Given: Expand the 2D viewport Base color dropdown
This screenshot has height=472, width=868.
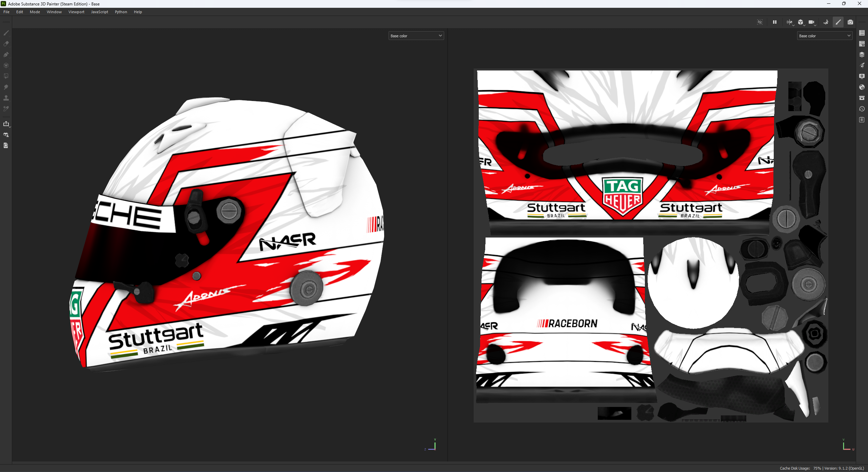Looking at the screenshot, I should [825, 36].
